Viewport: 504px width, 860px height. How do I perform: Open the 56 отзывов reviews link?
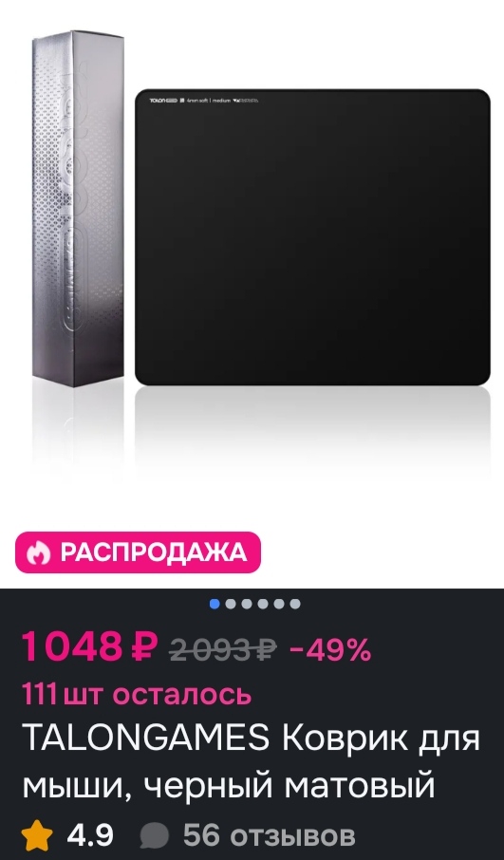pyautogui.click(x=270, y=836)
